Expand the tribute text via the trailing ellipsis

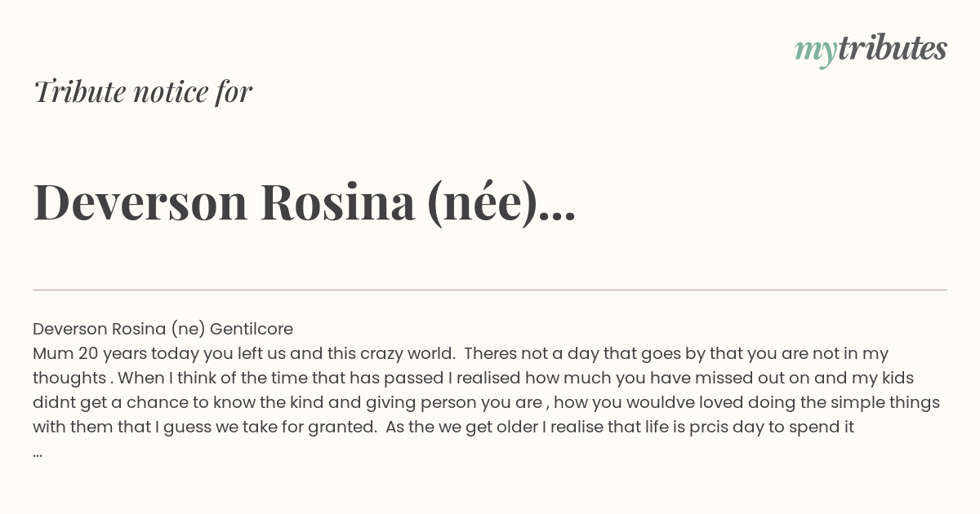pyautogui.click(x=38, y=454)
